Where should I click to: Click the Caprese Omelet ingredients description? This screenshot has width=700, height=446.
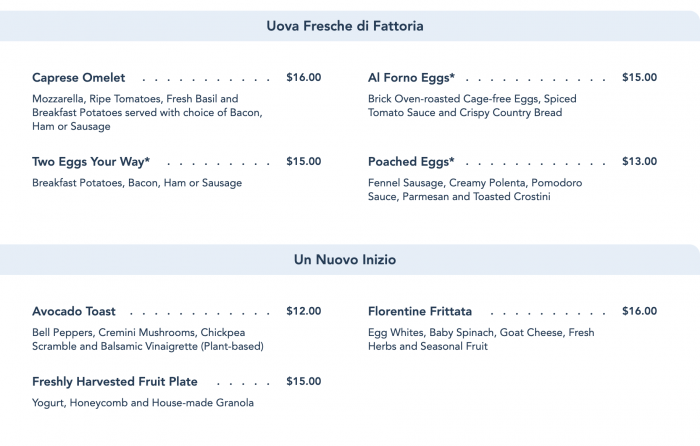pos(147,113)
